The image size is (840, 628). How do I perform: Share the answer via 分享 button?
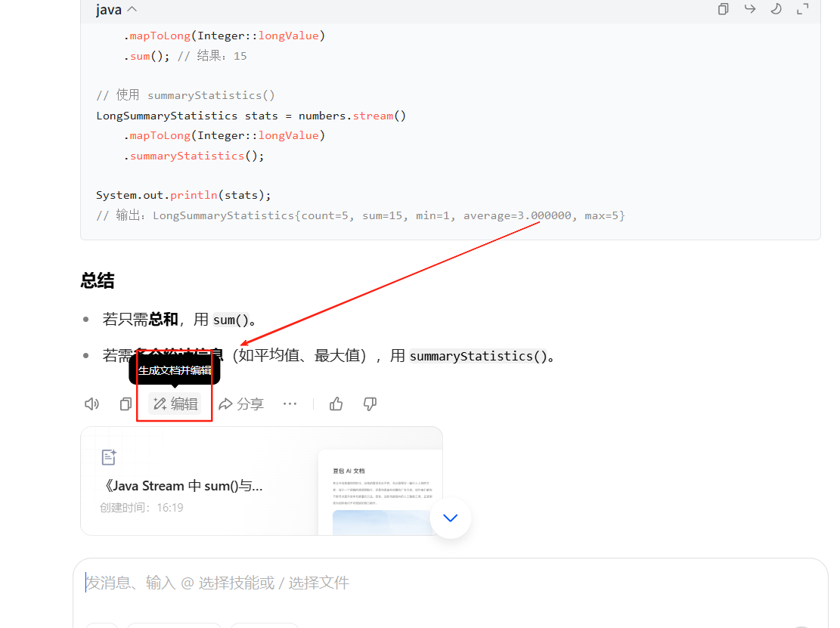coord(241,404)
